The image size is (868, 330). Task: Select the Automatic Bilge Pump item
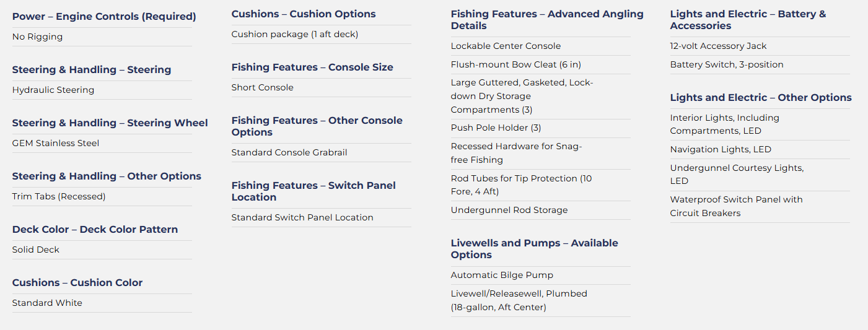click(x=502, y=275)
